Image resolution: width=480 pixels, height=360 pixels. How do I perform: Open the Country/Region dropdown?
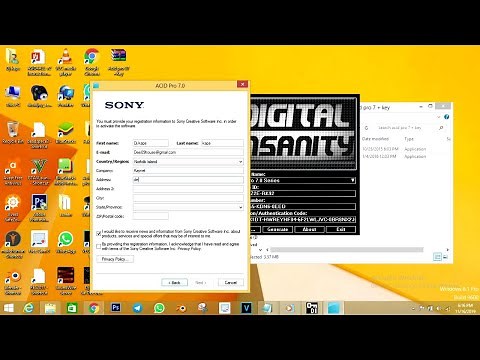tap(240, 162)
